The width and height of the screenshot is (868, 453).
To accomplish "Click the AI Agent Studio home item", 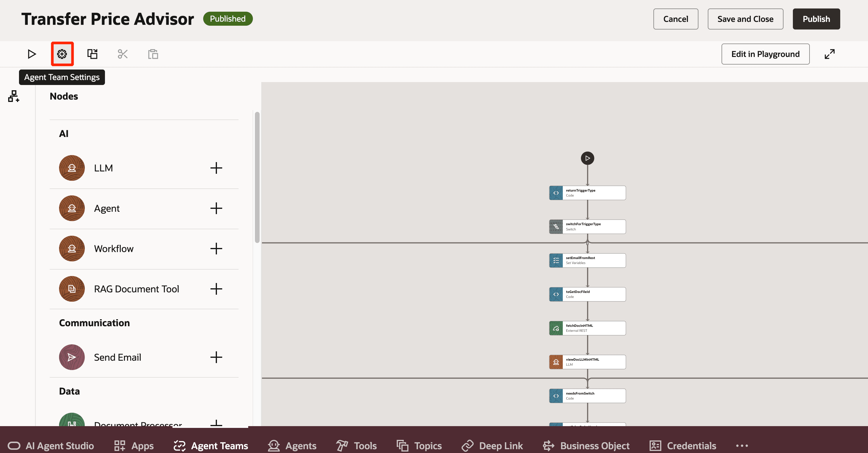I will pos(51,446).
